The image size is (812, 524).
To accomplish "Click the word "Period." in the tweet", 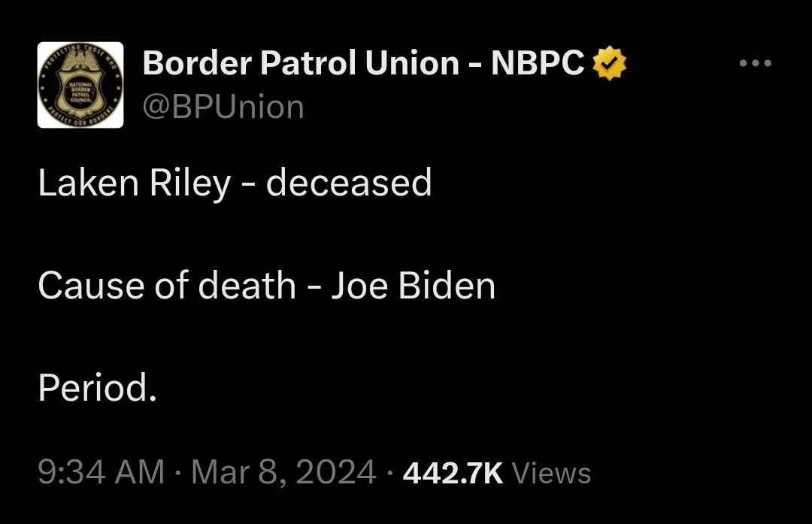I will 97,388.
